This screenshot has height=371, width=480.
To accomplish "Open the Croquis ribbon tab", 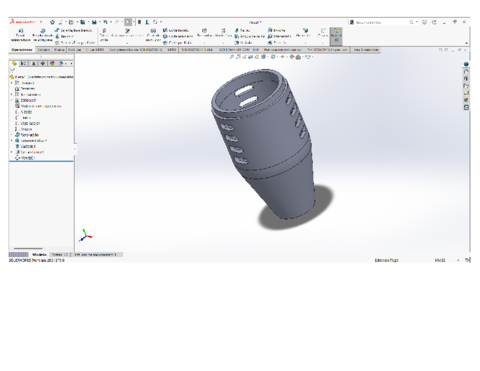I will [x=43, y=50].
